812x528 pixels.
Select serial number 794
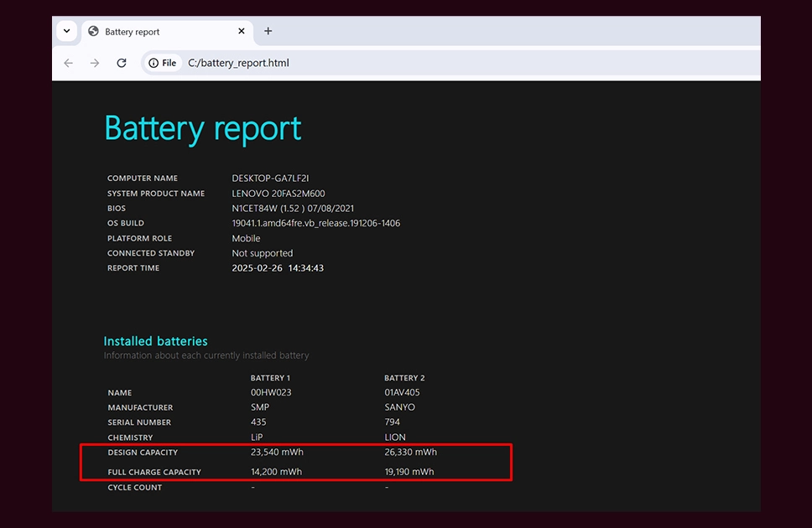coord(392,422)
